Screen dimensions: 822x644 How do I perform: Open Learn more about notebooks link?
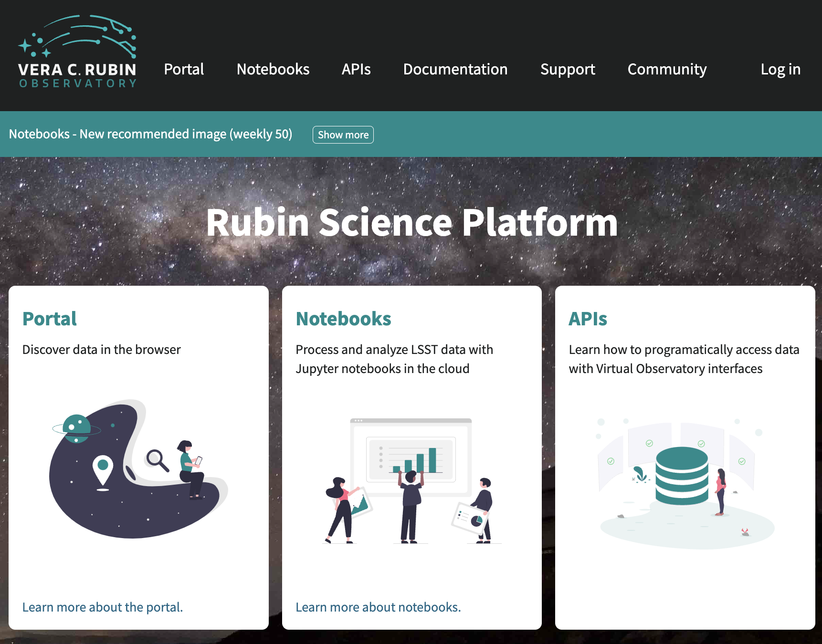click(x=379, y=607)
